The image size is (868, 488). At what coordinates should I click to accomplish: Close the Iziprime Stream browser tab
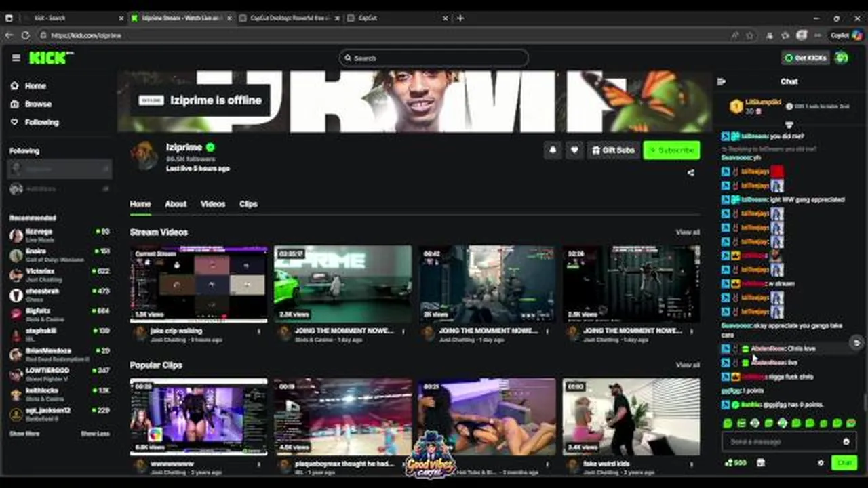(x=229, y=18)
